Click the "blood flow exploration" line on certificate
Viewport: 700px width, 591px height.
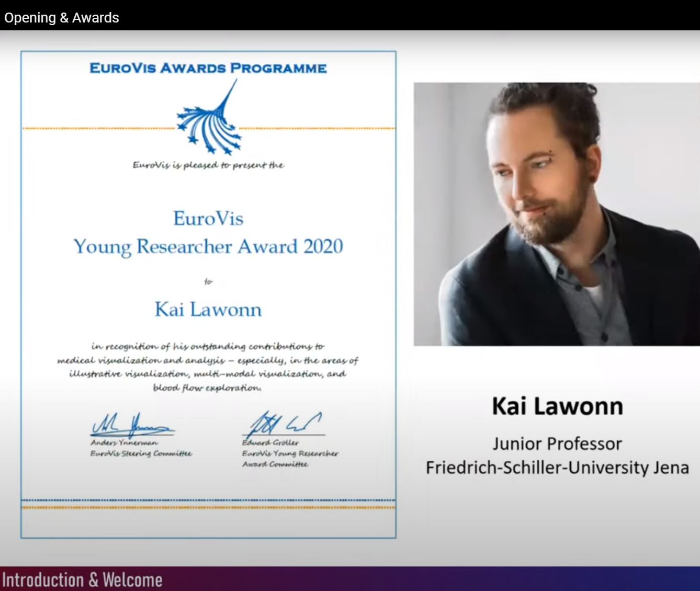207,388
